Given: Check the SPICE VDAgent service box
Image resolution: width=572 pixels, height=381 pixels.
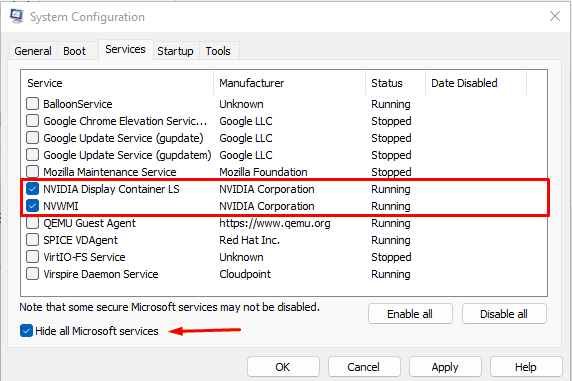Looking at the screenshot, I should click(32, 240).
